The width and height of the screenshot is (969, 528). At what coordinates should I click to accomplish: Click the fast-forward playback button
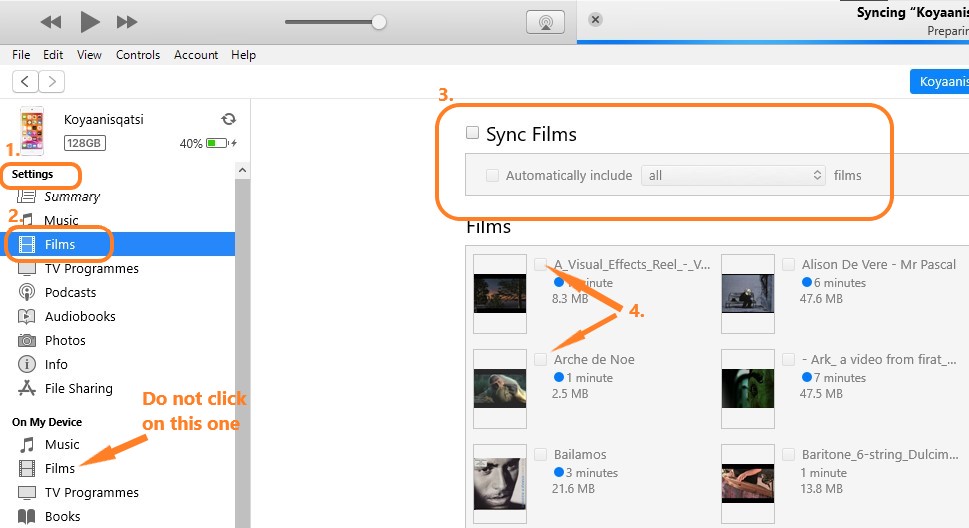tap(127, 22)
